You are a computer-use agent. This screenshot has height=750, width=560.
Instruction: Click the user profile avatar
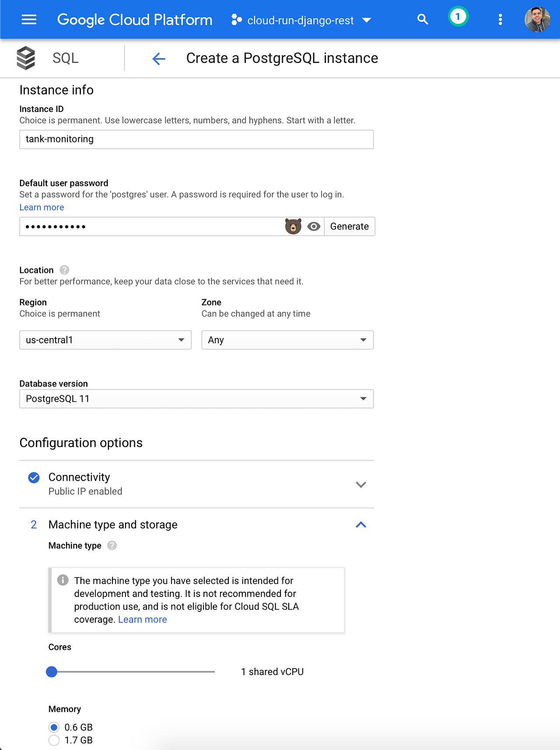tap(537, 20)
